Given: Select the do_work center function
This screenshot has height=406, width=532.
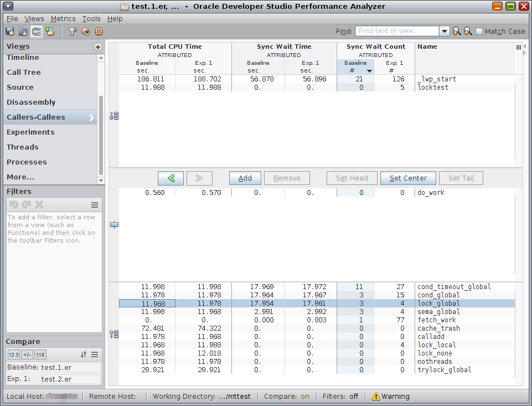Looking at the screenshot, I should [317, 193].
